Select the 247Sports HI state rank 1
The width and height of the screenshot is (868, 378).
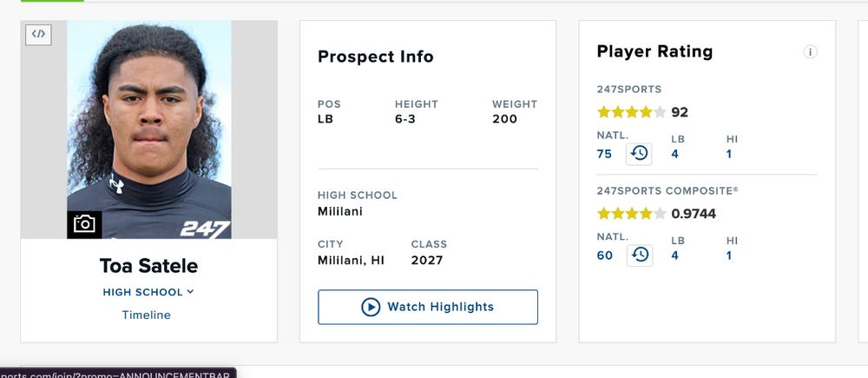729,154
